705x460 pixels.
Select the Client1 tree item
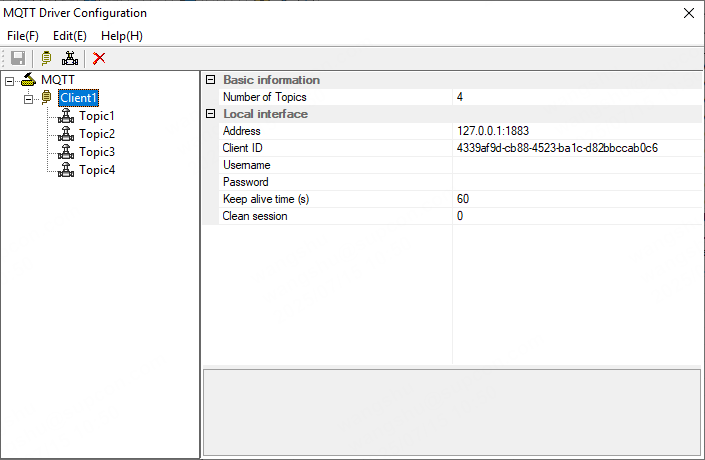[78, 98]
